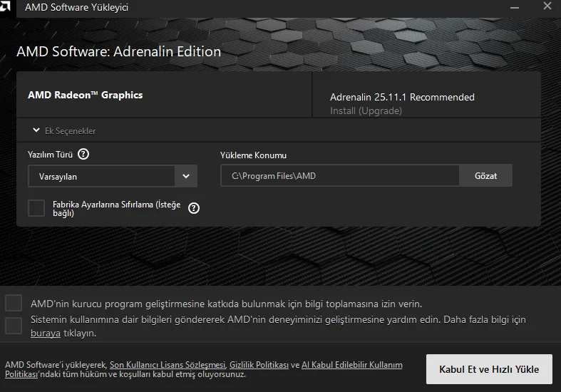Open the Son Kullanıcı Lisans Sözleşmesi link
Image resolution: width=561 pixels, height=392 pixels.
point(168,365)
